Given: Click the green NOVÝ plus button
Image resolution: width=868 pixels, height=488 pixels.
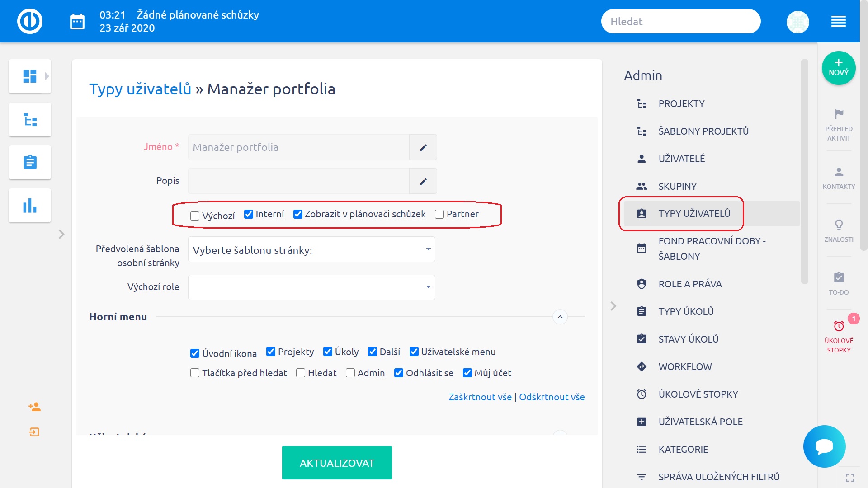Looking at the screenshot, I should [x=838, y=68].
